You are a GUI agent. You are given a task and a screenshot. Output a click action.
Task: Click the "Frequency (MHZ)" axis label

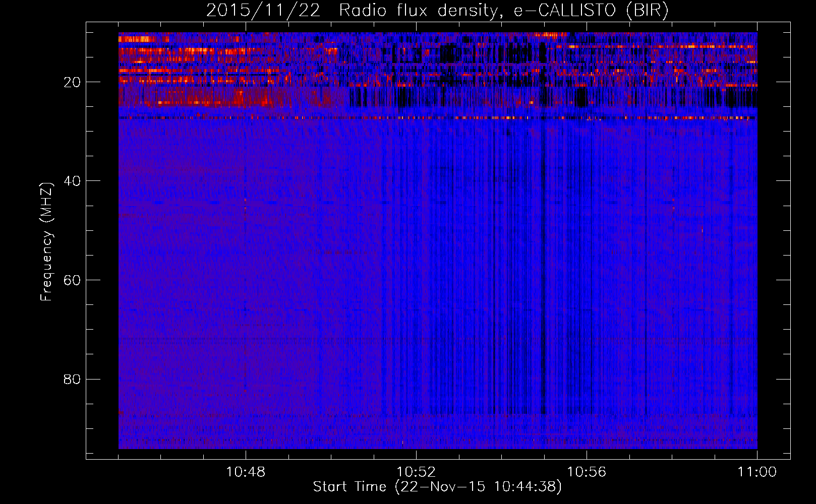[46, 242]
